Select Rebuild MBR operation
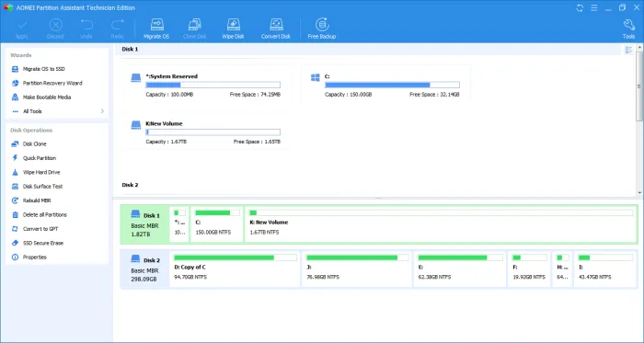 [x=37, y=200]
